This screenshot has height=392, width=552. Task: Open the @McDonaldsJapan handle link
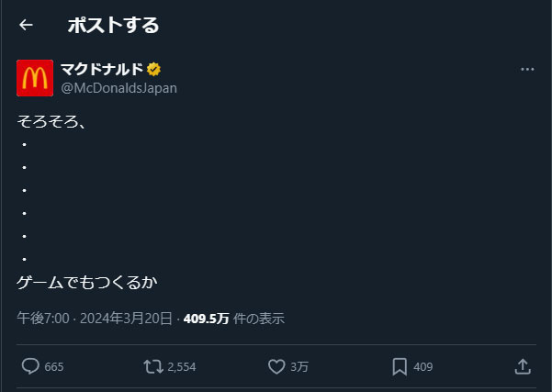click(x=118, y=88)
